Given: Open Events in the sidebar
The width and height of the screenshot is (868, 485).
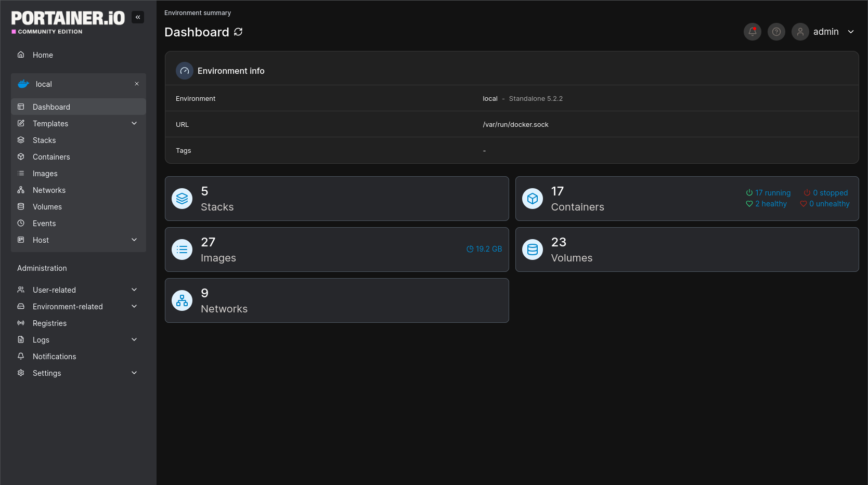Looking at the screenshot, I should (44, 224).
